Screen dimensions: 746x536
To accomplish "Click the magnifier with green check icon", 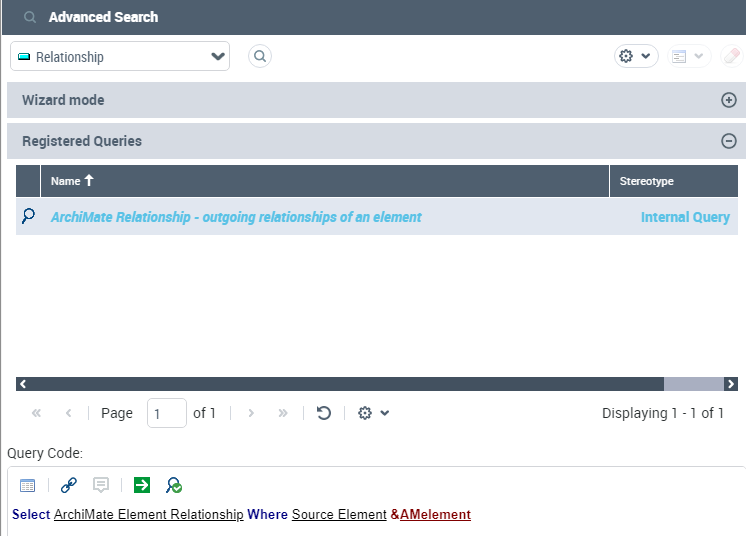I will point(174,485).
